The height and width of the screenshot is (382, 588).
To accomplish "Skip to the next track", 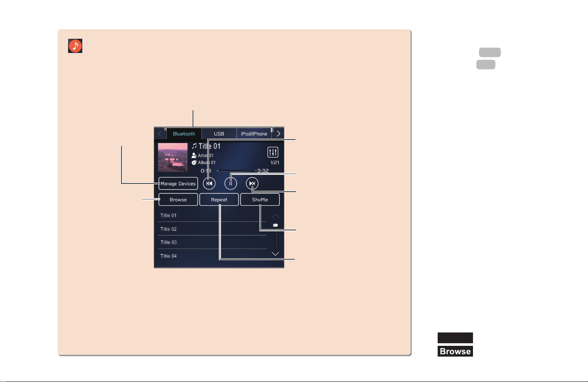I will pos(252,183).
